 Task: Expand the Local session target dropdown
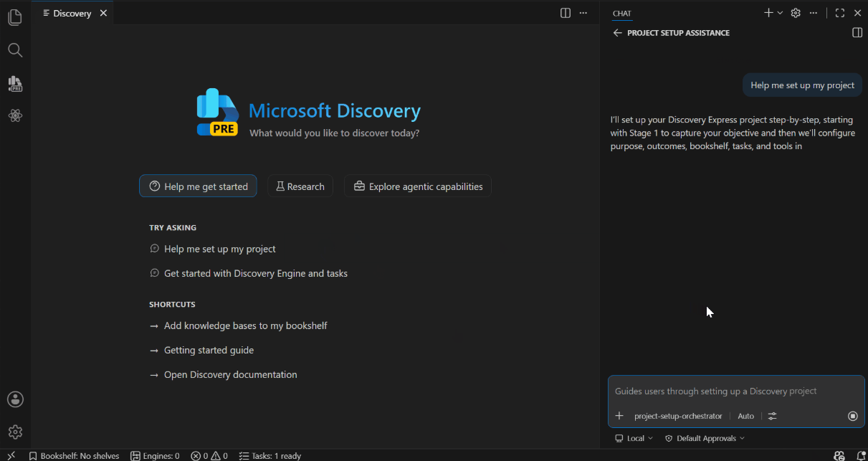point(634,438)
